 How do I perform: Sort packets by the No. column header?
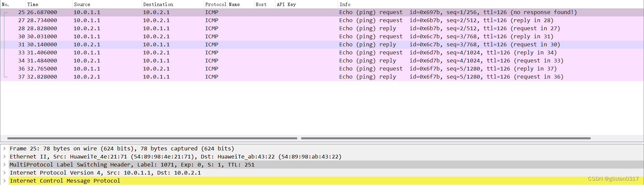pyautogui.click(x=13, y=4)
